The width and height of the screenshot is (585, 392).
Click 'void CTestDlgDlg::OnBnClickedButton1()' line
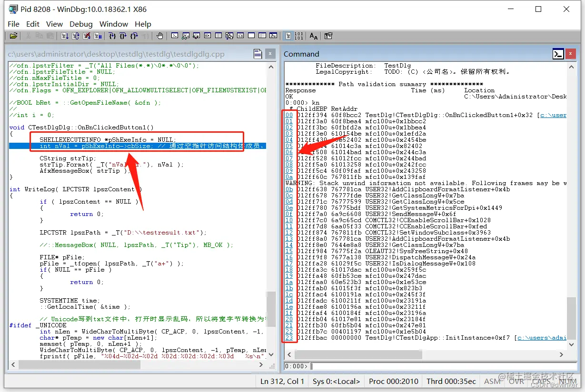tap(81, 127)
